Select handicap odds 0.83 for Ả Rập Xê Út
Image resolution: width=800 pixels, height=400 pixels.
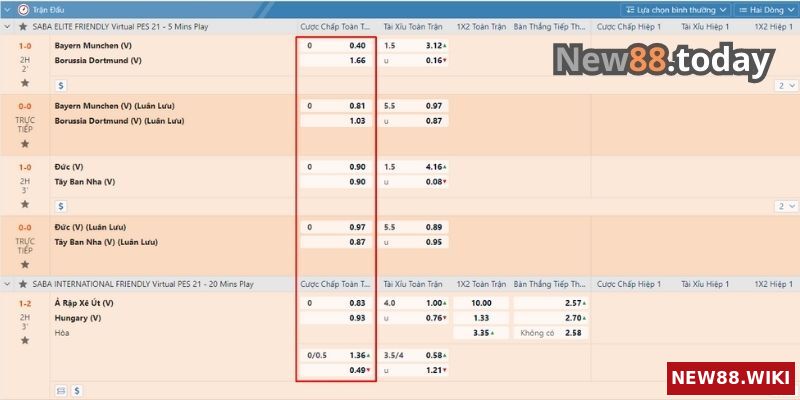[x=336, y=303]
